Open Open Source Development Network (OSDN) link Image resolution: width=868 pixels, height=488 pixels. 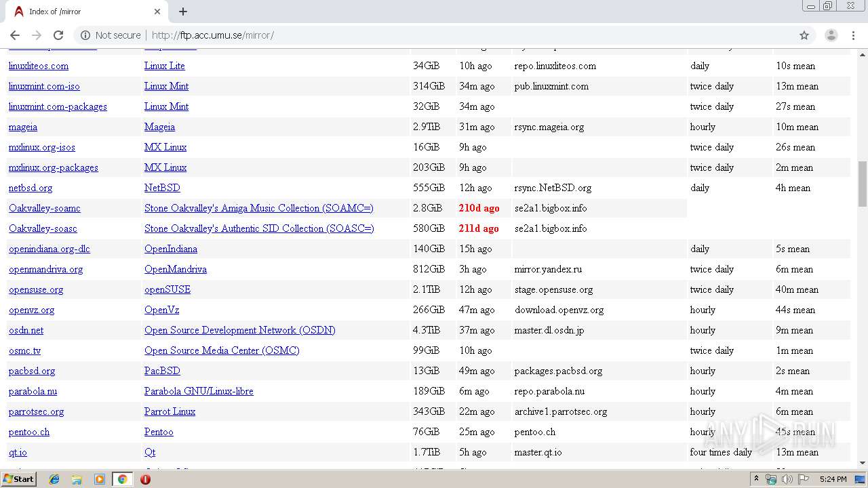tap(240, 330)
